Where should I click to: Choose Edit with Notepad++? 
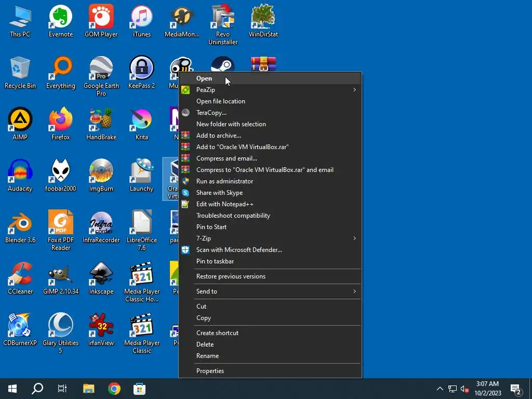point(270,204)
